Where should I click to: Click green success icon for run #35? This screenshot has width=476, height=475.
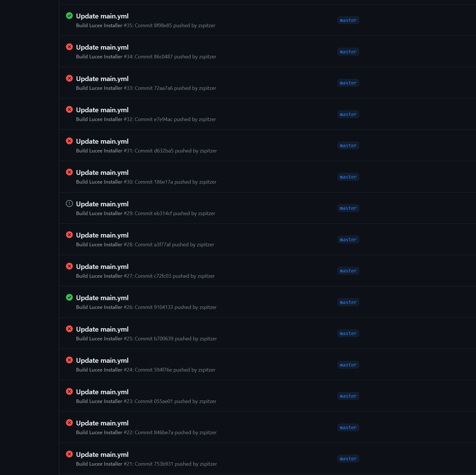tap(69, 16)
